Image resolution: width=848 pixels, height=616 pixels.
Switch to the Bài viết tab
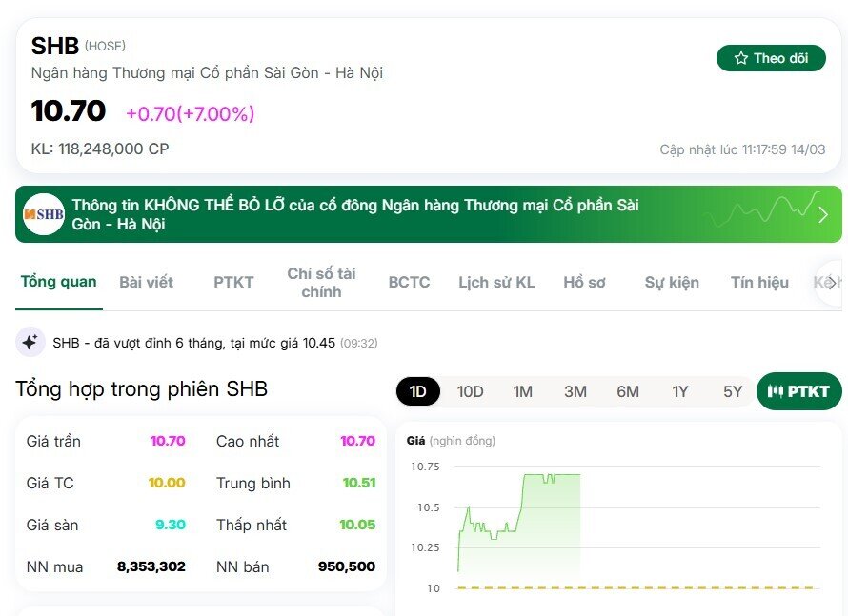(x=146, y=282)
